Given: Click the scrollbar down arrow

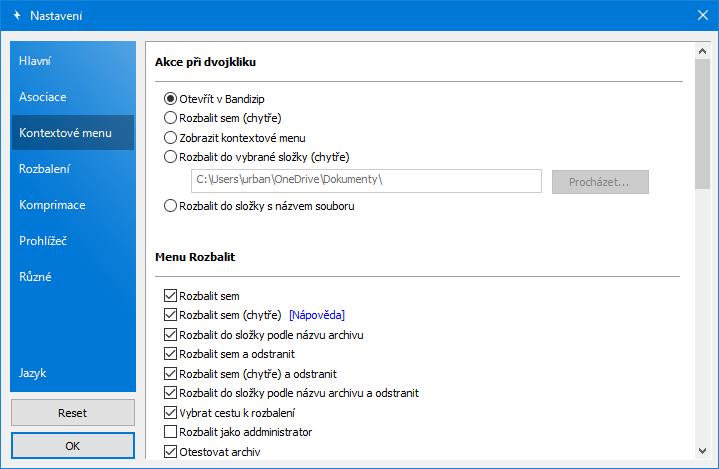Looking at the screenshot, I should point(703,454).
